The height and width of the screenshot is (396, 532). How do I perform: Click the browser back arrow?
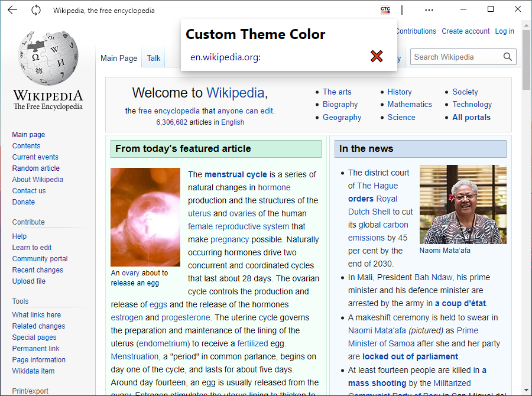coord(12,10)
